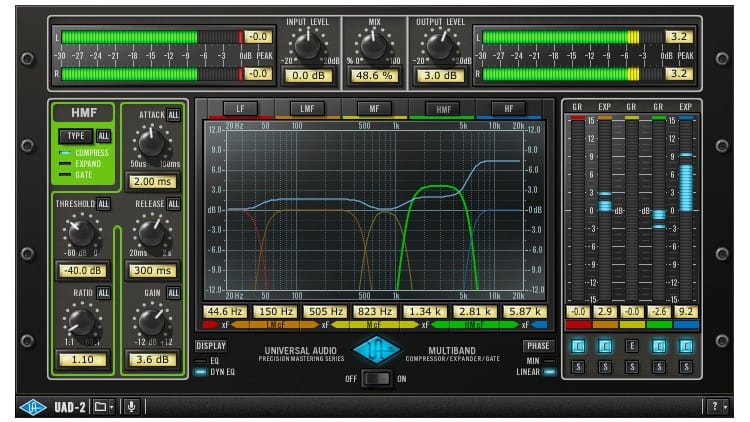Screen dimensions: 750x422
Task: Click the ALL button next to RATIO
Action: tap(103, 293)
